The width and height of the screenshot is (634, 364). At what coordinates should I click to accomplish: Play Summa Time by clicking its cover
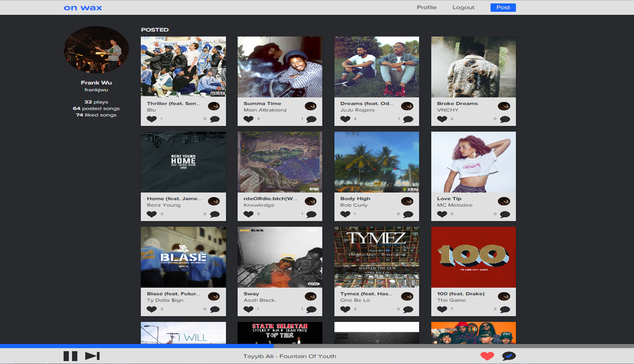click(x=280, y=67)
